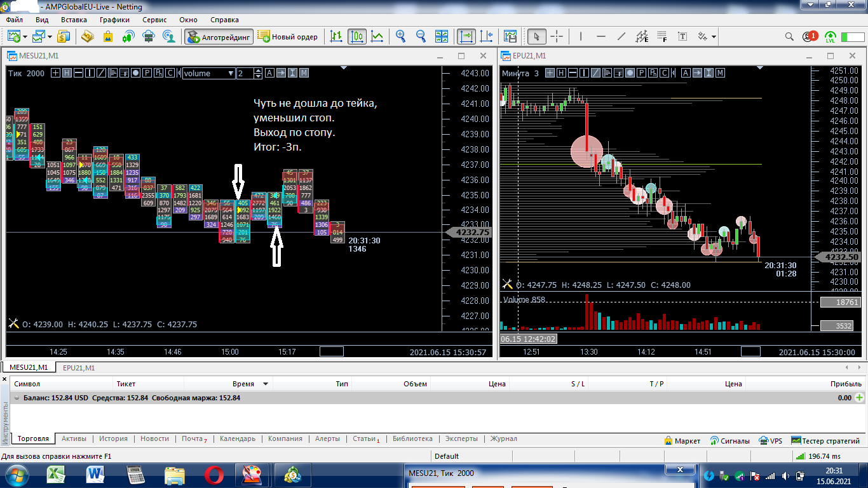Select the trendline drawing tool
The width and height of the screenshot is (868, 488).
(x=621, y=36)
